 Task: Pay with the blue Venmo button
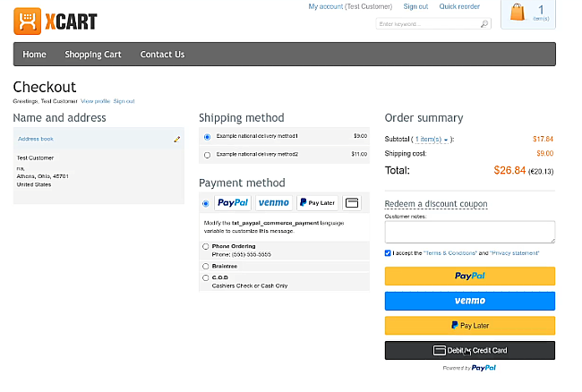(x=470, y=301)
